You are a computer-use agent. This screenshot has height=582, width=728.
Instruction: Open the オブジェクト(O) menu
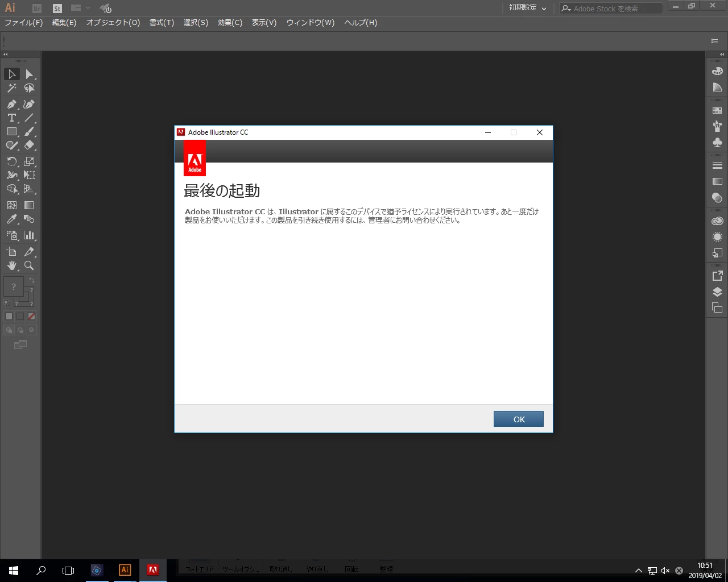pyautogui.click(x=113, y=23)
